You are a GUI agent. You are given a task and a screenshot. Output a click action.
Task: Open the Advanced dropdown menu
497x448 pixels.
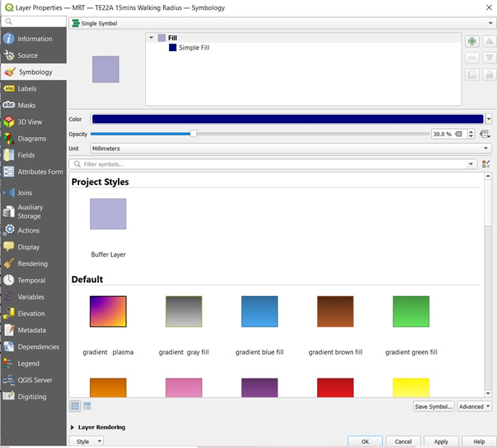(475, 406)
